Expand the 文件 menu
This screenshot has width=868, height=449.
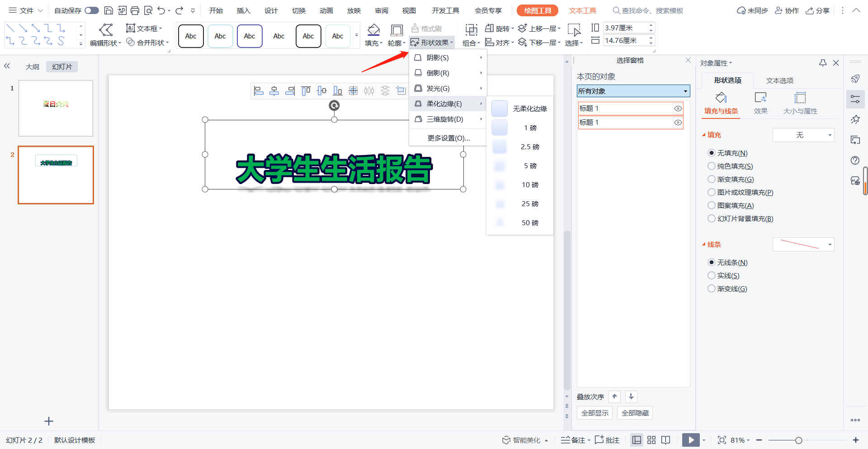26,10
